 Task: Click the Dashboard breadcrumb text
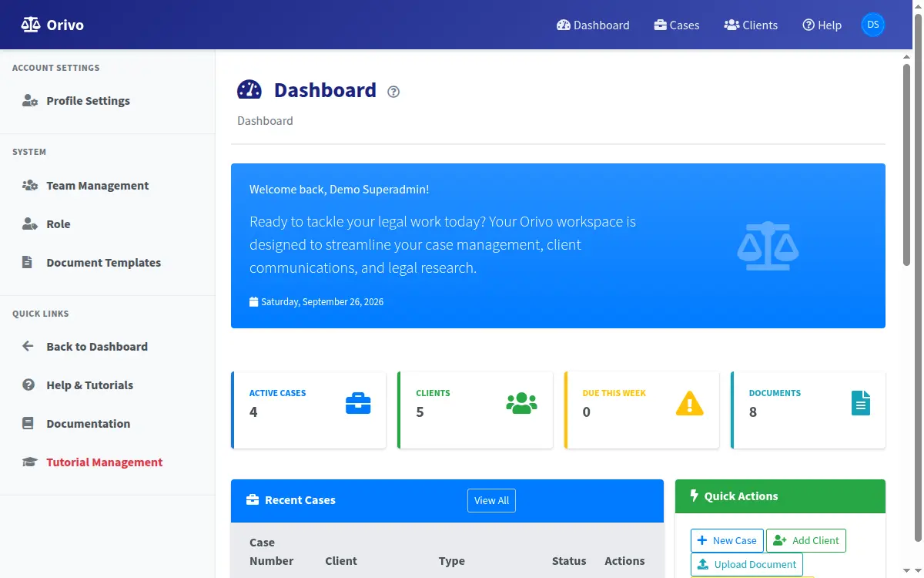coord(265,121)
